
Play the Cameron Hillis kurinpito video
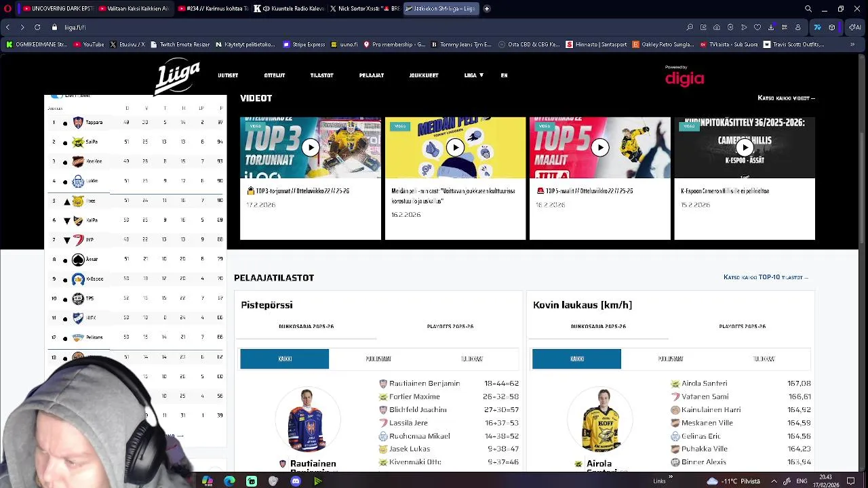point(745,148)
